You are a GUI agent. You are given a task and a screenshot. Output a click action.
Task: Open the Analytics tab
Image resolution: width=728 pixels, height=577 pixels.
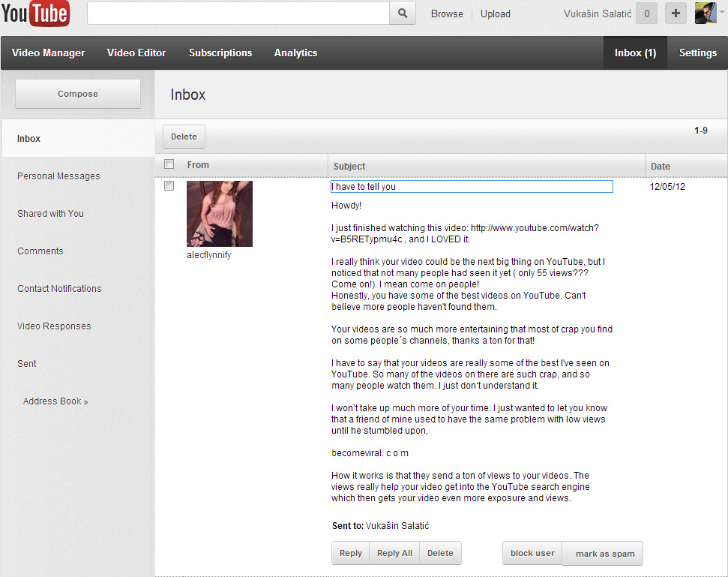[x=295, y=53]
